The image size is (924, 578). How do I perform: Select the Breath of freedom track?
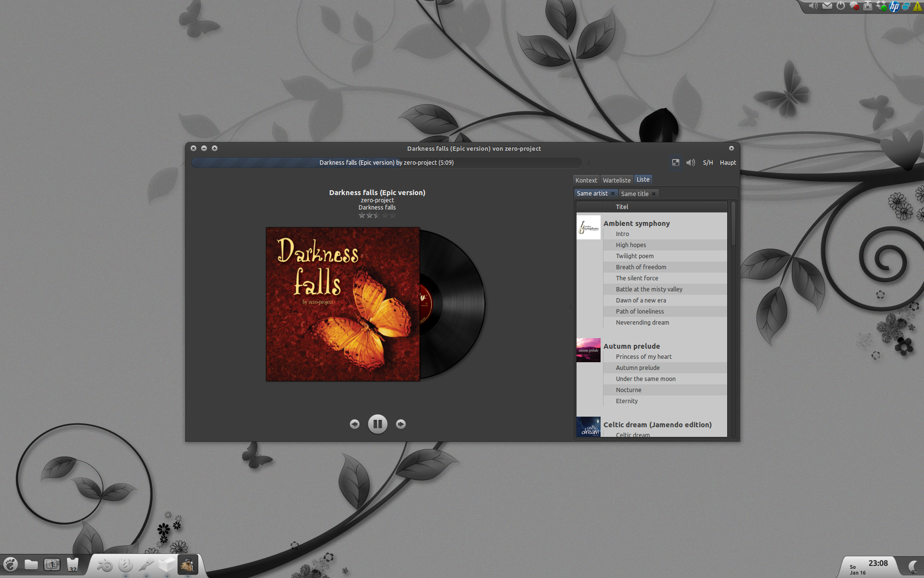tap(665, 267)
